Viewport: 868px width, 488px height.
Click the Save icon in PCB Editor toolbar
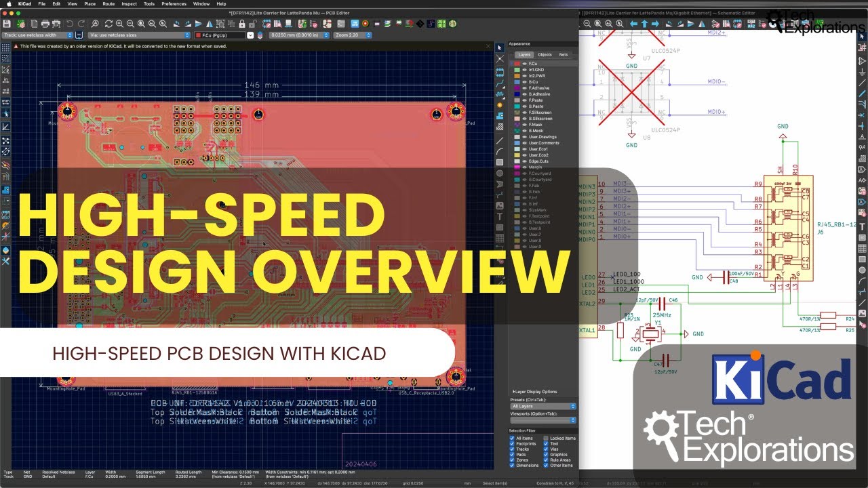6,23
